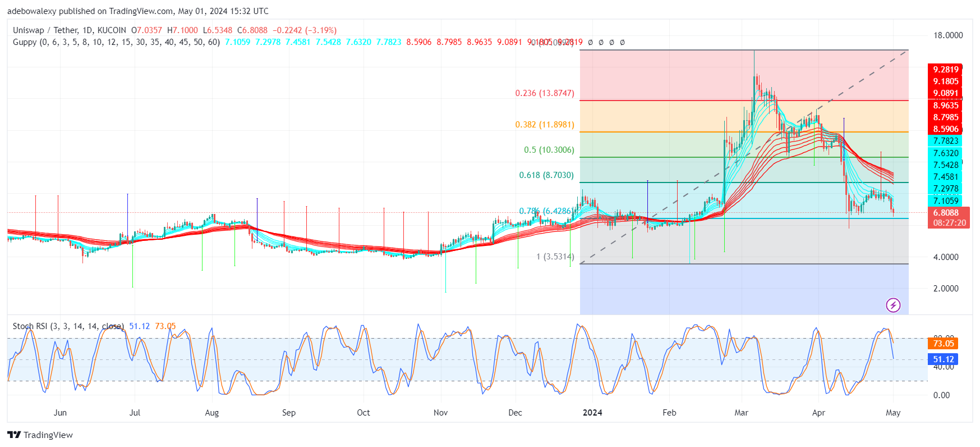
Task: Click the cyan 7.1059 price scale tag
Action: tap(946, 200)
